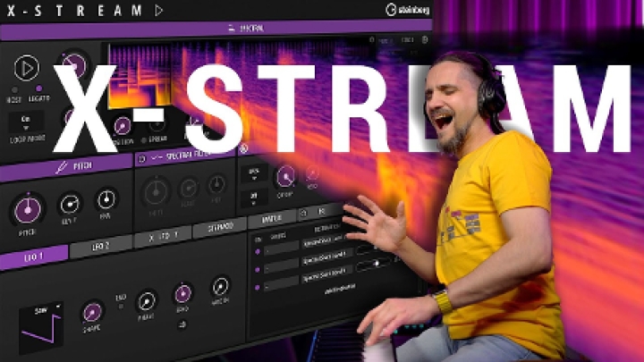644x362 pixels.
Task: Click the purple Spectral header bar
Action: [x=216, y=29]
